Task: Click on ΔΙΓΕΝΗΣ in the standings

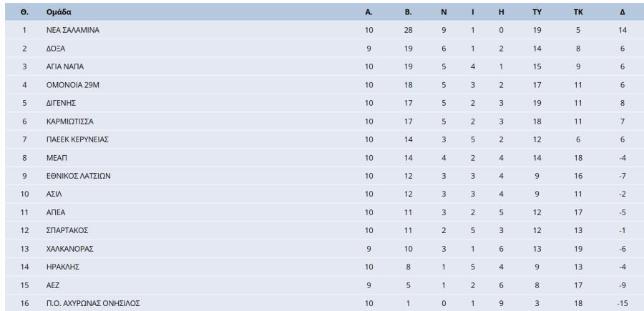Action: (61, 103)
